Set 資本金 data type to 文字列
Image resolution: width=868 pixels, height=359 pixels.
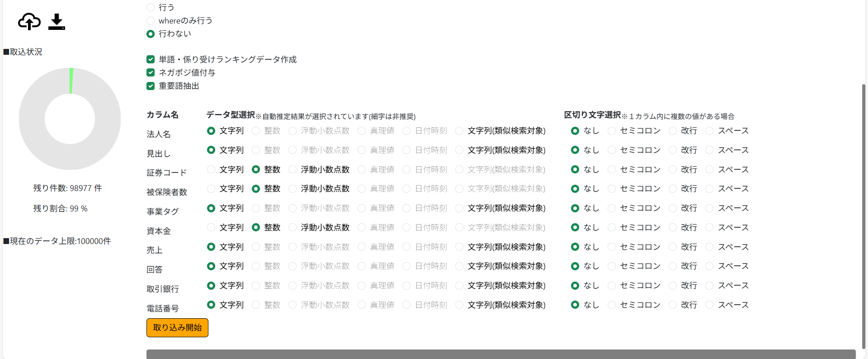tap(211, 227)
